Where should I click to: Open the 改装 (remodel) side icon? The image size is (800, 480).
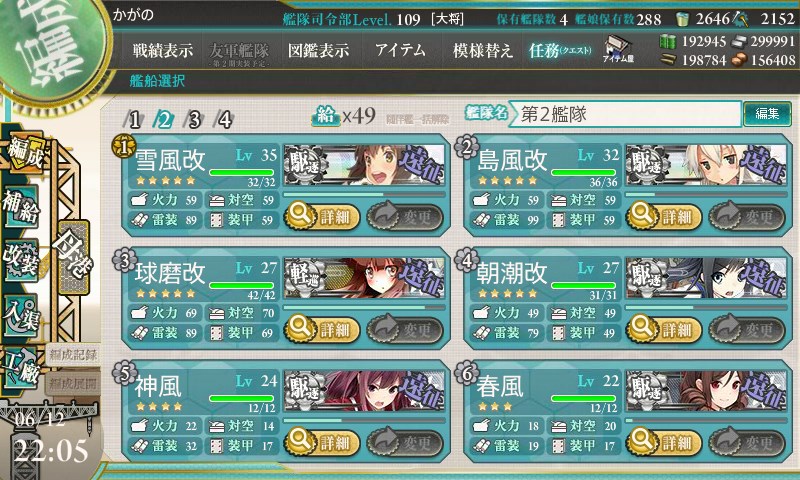click(21, 260)
